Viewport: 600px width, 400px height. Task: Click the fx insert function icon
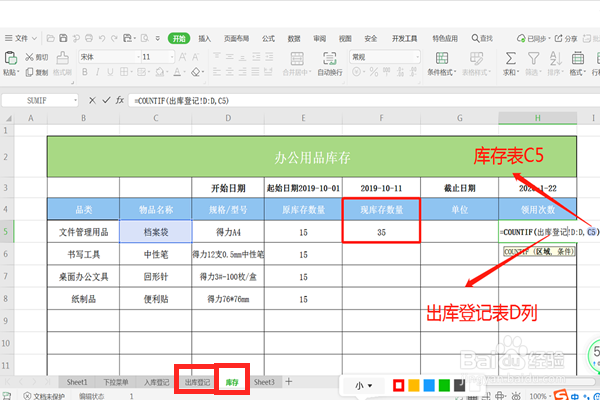[x=120, y=100]
